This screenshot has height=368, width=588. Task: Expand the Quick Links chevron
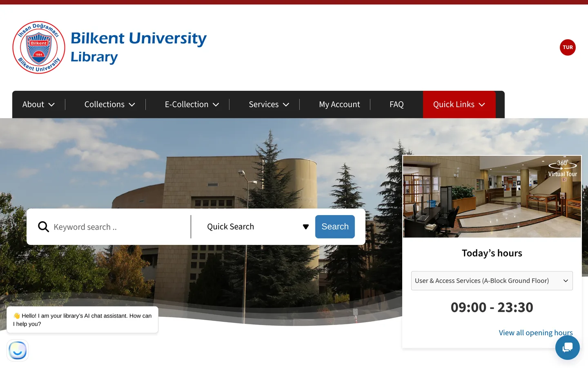(482, 105)
